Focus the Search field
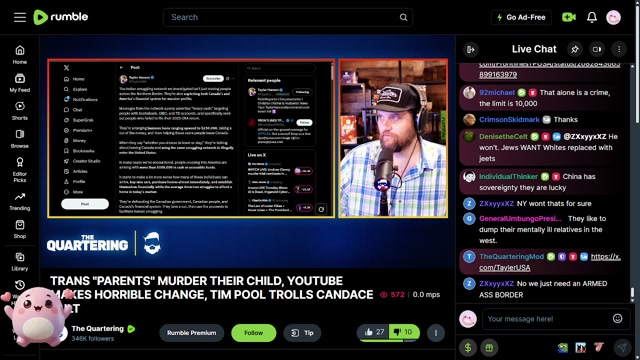The width and height of the screenshot is (640, 360). click(288, 17)
